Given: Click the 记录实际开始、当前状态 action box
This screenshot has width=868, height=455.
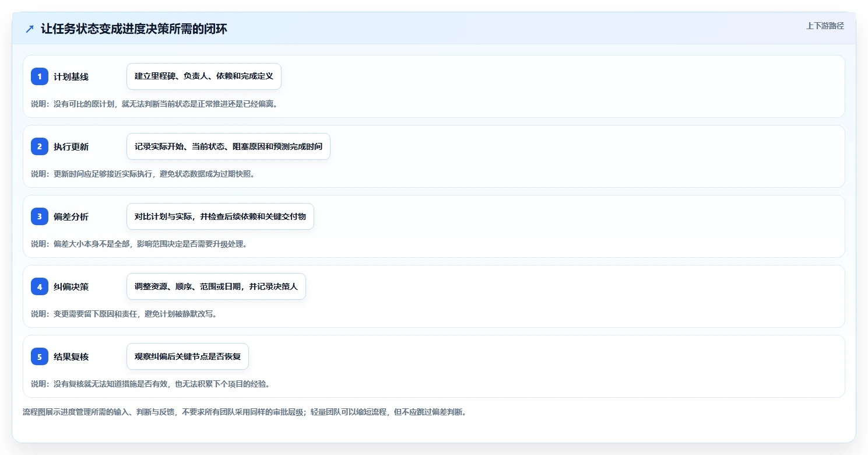Looking at the screenshot, I should click(x=229, y=146).
